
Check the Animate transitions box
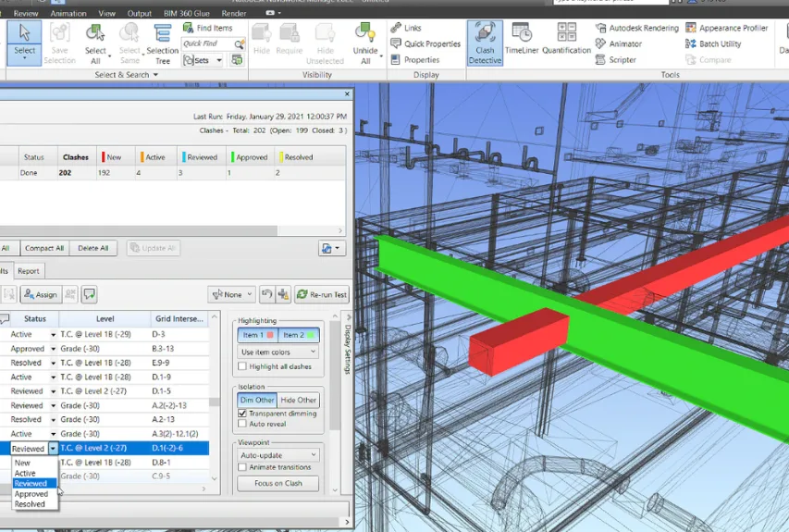242,467
